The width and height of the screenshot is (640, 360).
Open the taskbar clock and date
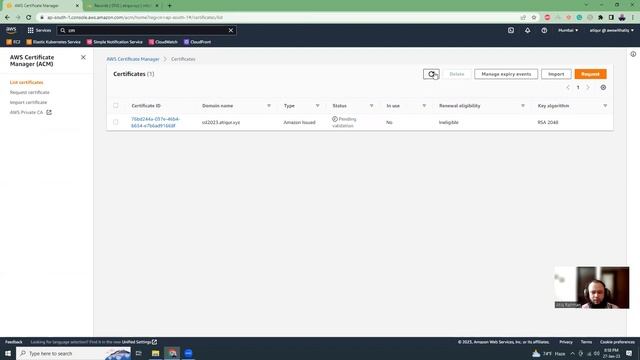(x=611, y=353)
